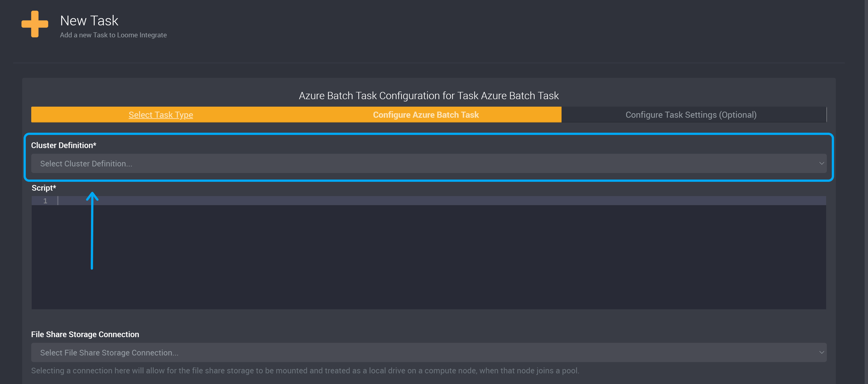Open Select File Share Storage Connection dropdown
Screen dimensions: 868x384
pos(429,353)
